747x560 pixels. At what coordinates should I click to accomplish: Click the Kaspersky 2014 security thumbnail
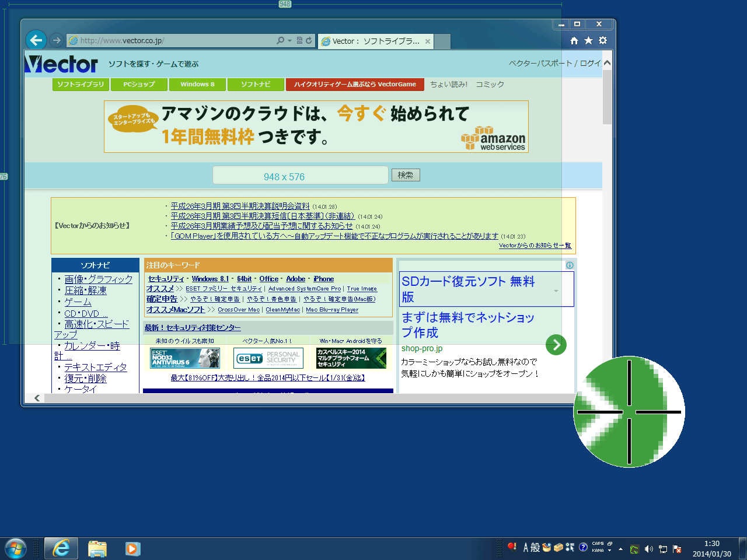pos(351,358)
